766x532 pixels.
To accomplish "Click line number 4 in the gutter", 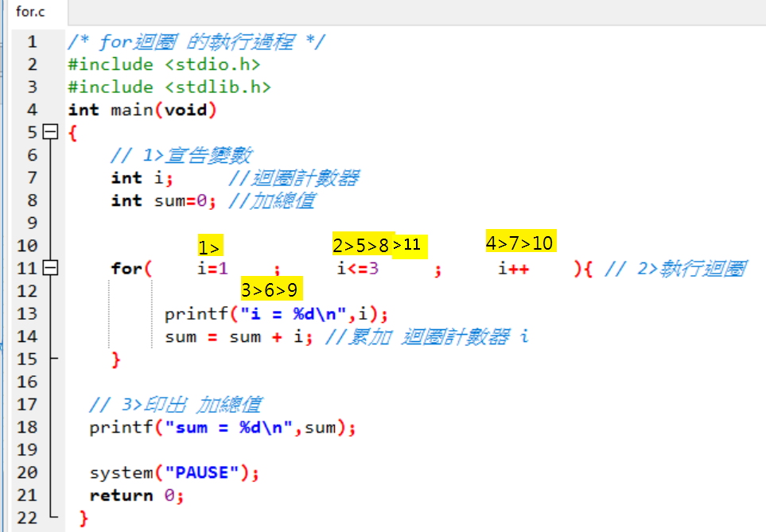I will coord(33,110).
